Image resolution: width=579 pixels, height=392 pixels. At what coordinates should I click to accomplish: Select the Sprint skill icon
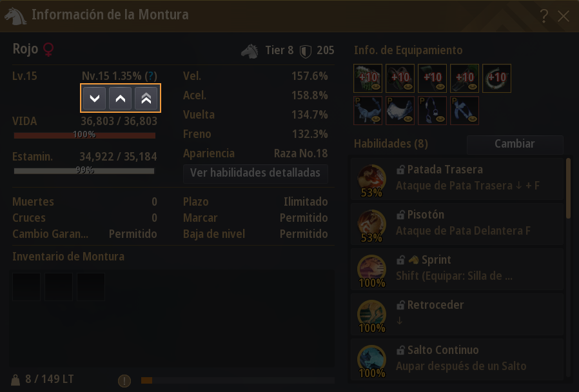click(371, 269)
